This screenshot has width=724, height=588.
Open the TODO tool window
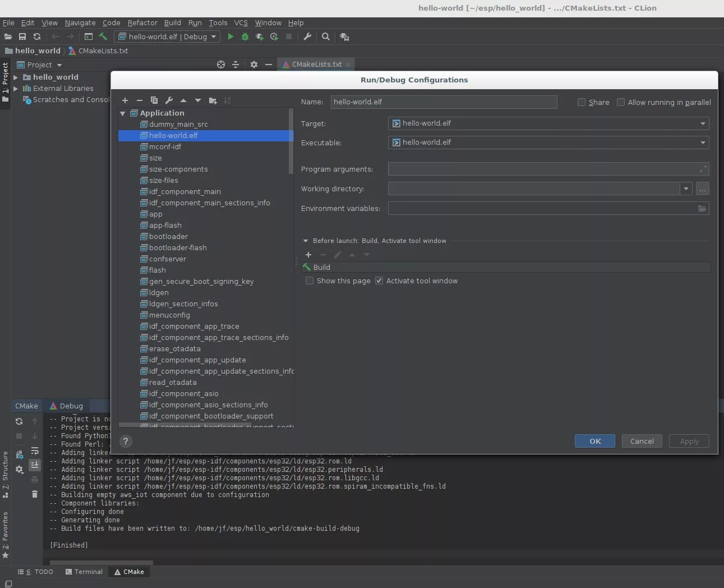click(35, 572)
